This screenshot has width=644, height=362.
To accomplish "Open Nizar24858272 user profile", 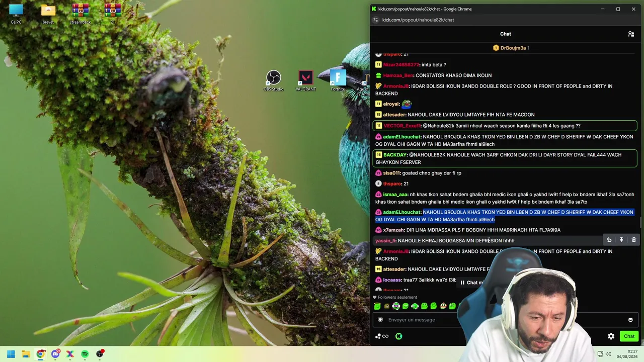I will [401, 65].
